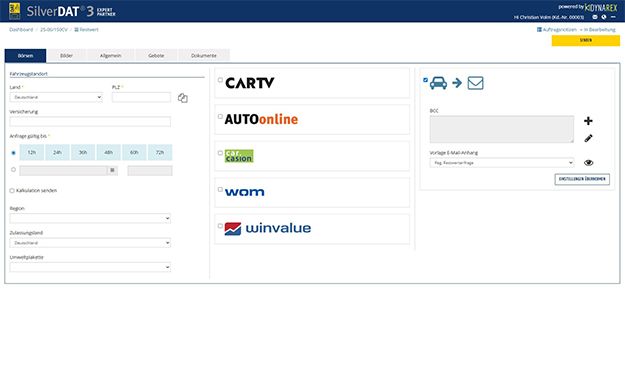Switch to the Dokumente tab

click(204, 56)
